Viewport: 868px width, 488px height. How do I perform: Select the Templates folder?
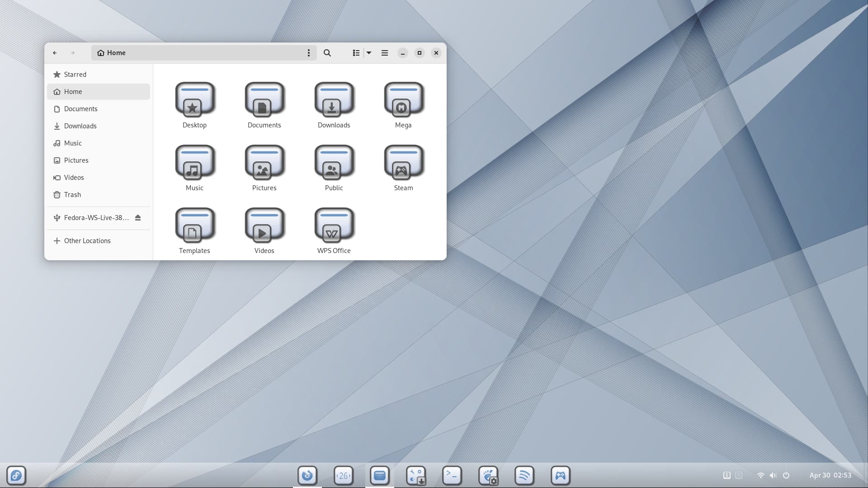[x=194, y=230]
